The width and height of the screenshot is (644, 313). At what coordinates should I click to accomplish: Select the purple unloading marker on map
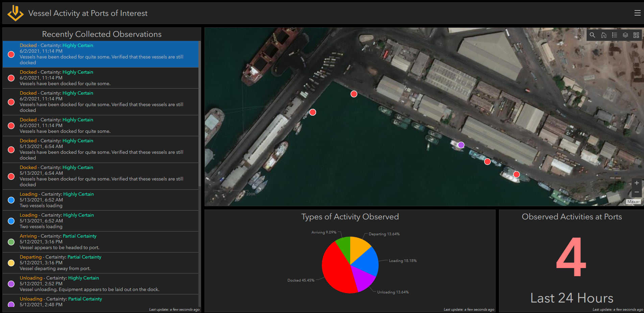(461, 145)
